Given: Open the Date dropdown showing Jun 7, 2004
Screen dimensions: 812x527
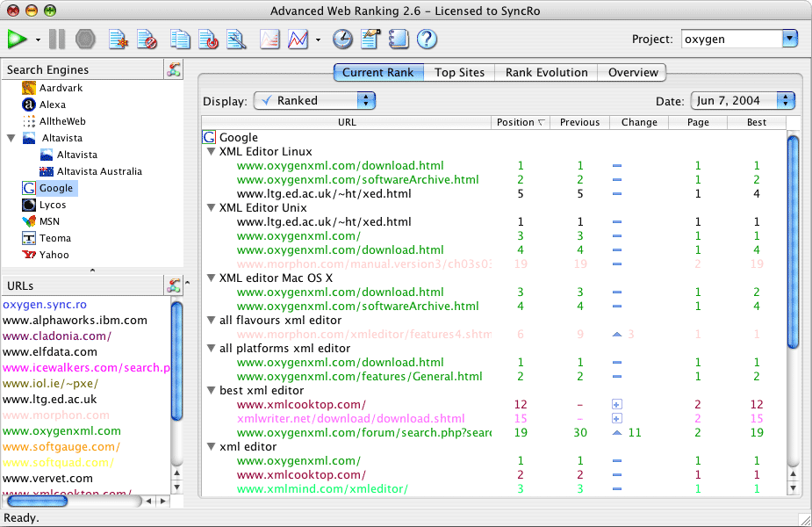Looking at the screenshot, I should coord(743,100).
